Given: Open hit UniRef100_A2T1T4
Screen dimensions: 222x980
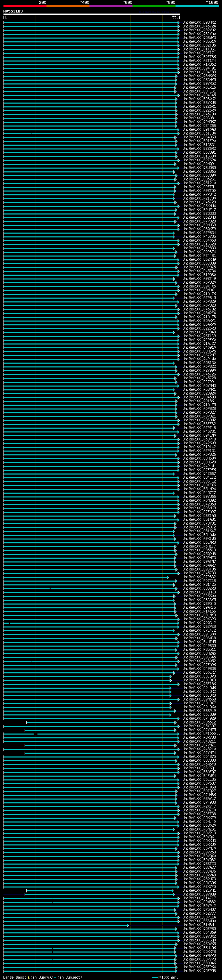Looking at the screenshot, I should [x=199, y=60].
